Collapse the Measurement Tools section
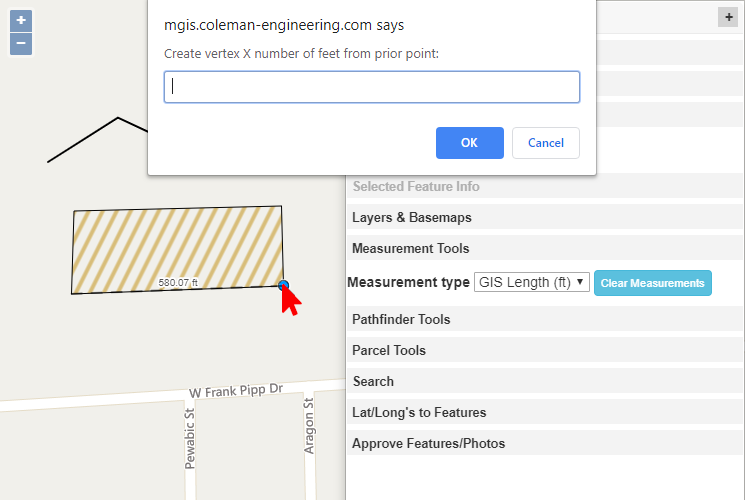 tap(410, 249)
